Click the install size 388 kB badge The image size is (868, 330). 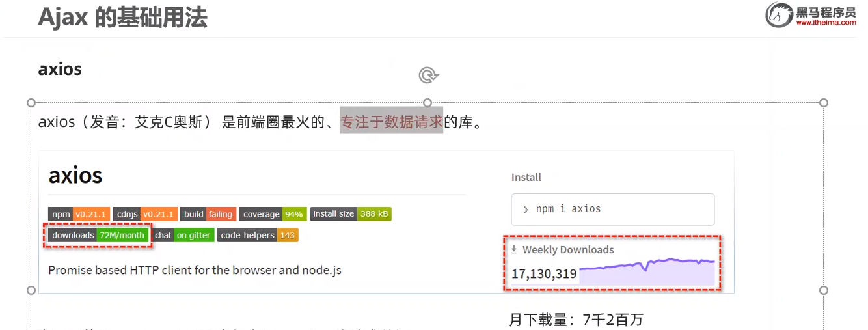(x=351, y=213)
